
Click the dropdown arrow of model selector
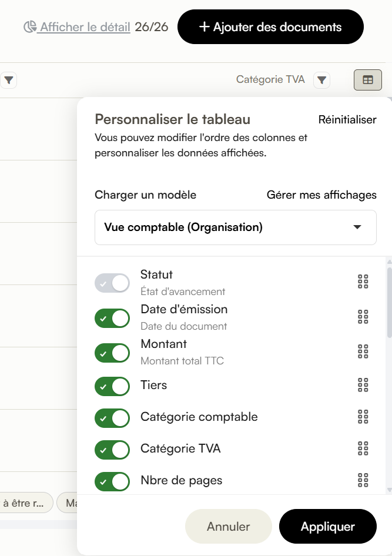click(357, 227)
